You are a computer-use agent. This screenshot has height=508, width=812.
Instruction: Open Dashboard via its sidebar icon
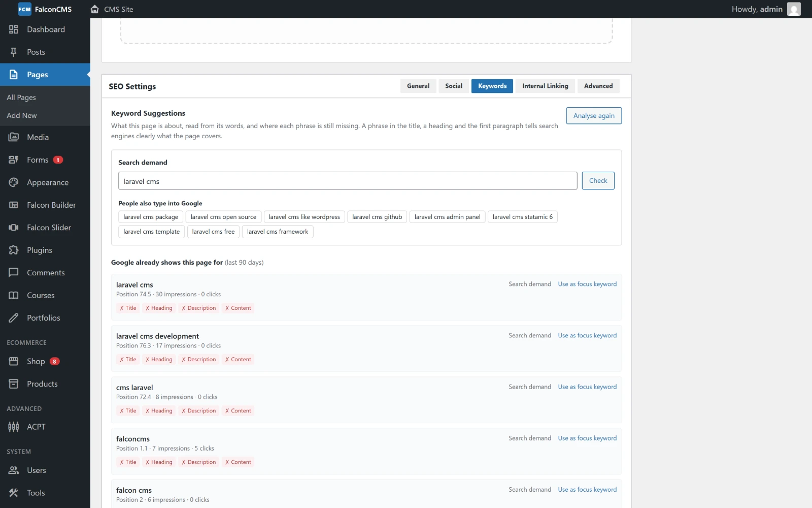tap(14, 29)
